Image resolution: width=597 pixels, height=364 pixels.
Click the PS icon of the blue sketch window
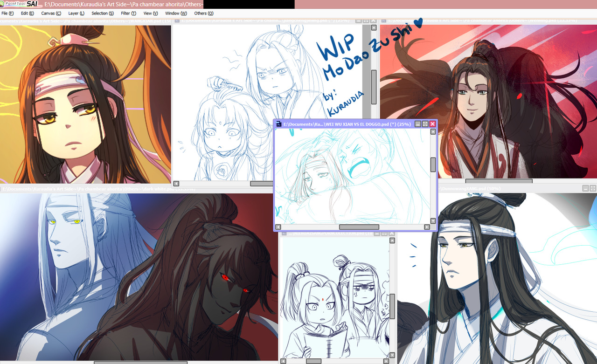click(177, 21)
